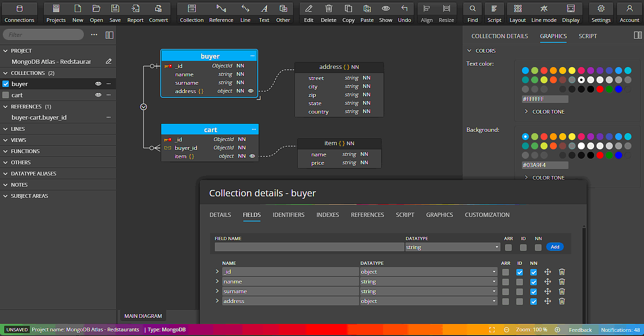The height and width of the screenshot is (336, 644).
Task: Generate a Report from the toolbar
Action: click(135, 13)
